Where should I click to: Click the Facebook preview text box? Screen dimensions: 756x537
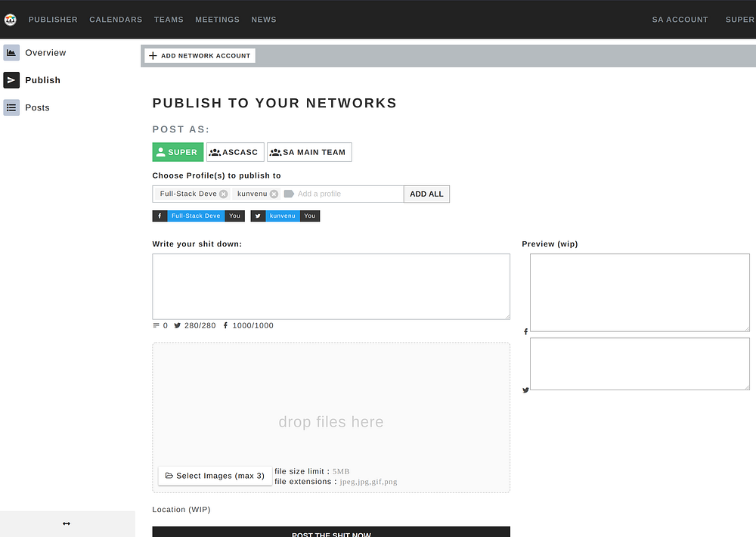click(640, 293)
